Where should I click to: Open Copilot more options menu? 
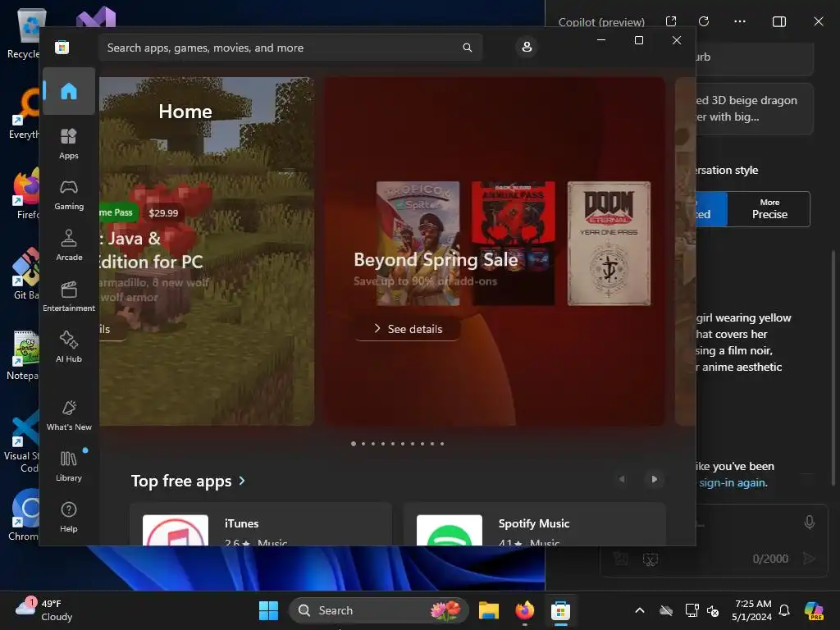coord(740,21)
